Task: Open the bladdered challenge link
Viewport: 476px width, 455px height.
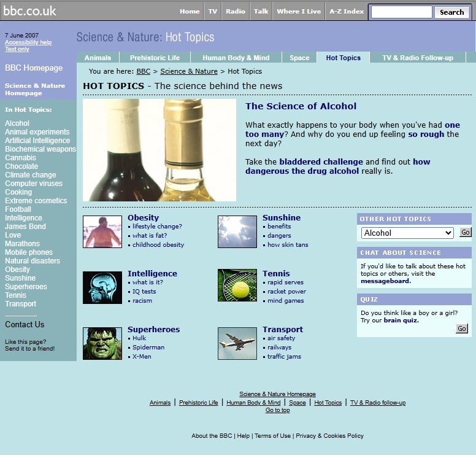Action: coord(321,161)
